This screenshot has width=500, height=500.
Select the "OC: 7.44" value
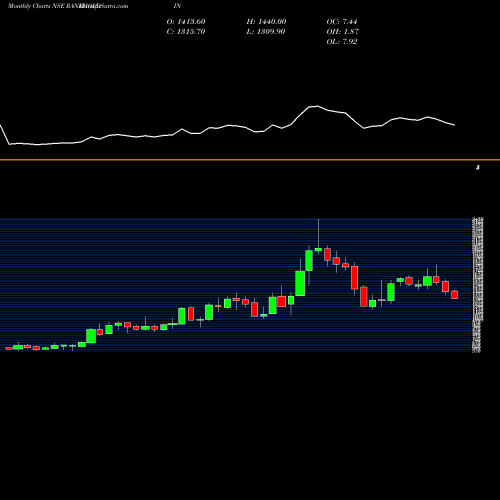pos(342,22)
